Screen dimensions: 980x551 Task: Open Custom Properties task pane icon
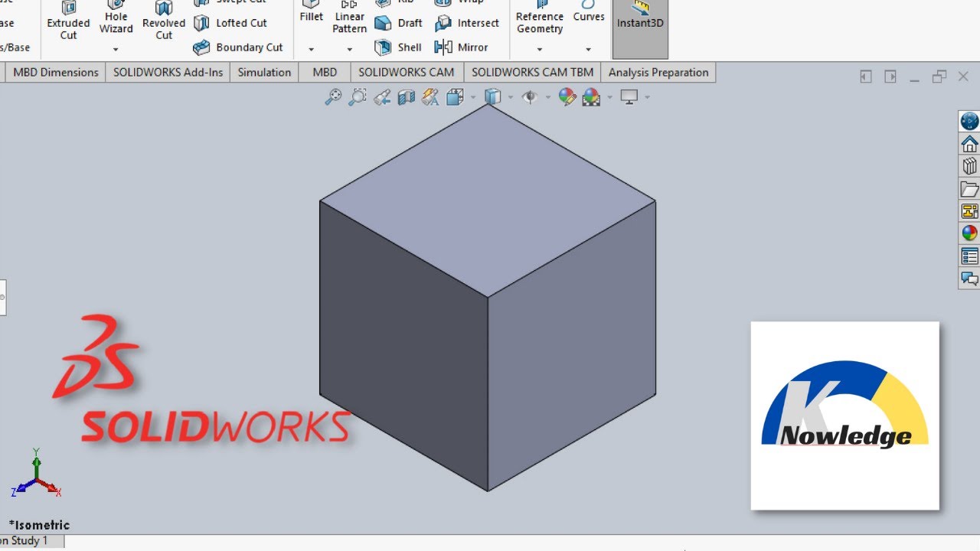point(969,256)
